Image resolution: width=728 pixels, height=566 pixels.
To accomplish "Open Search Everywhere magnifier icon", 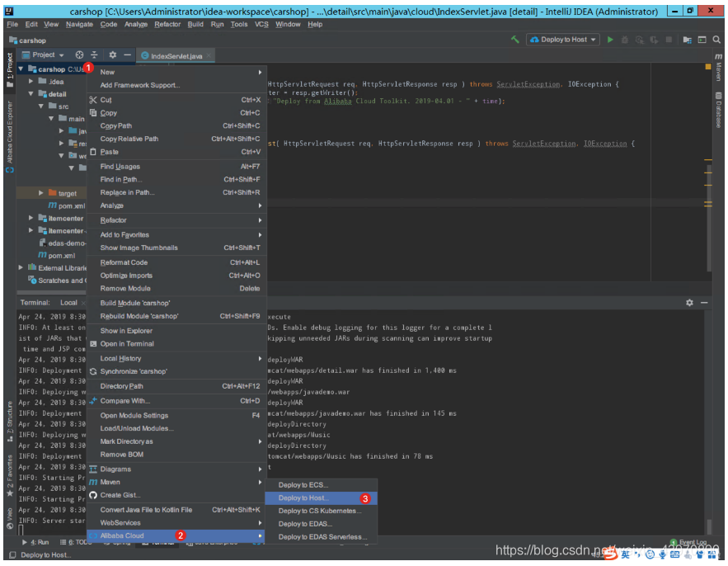I will pyautogui.click(x=716, y=40).
